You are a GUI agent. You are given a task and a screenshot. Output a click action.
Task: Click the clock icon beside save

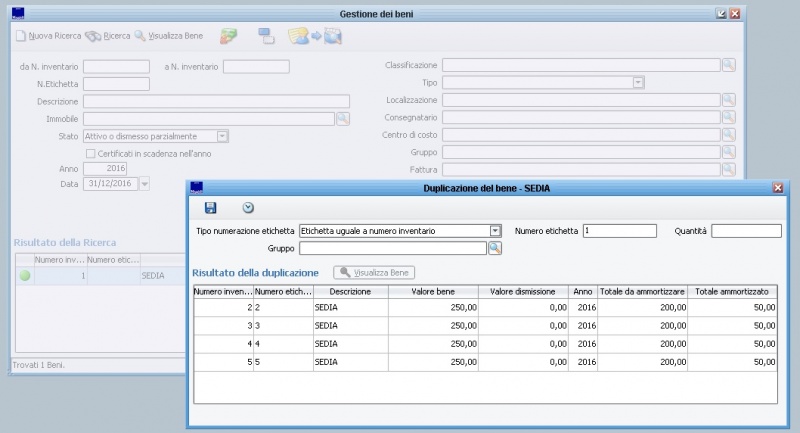[248, 208]
